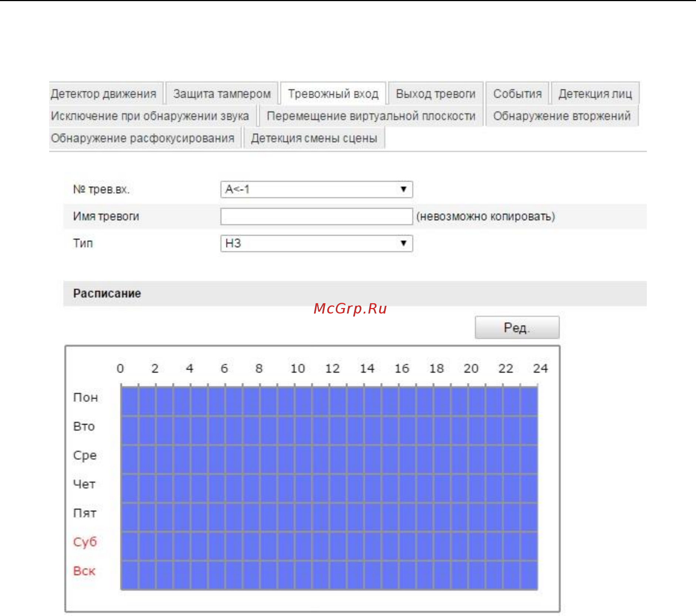
Task: Go to the События tab
Action: [x=517, y=94]
